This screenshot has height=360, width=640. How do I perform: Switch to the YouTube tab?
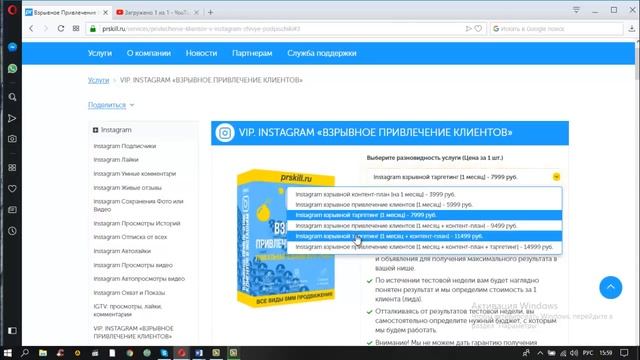(x=156, y=13)
